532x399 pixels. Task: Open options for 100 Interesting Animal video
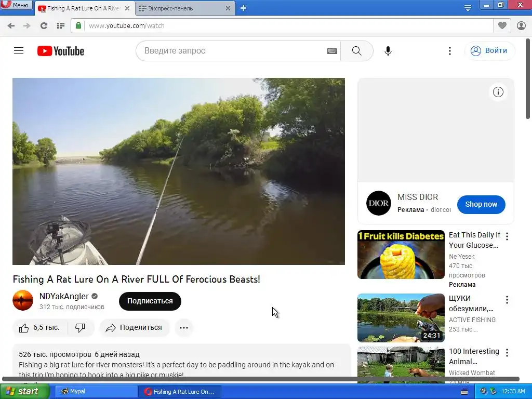tap(507, 353)
